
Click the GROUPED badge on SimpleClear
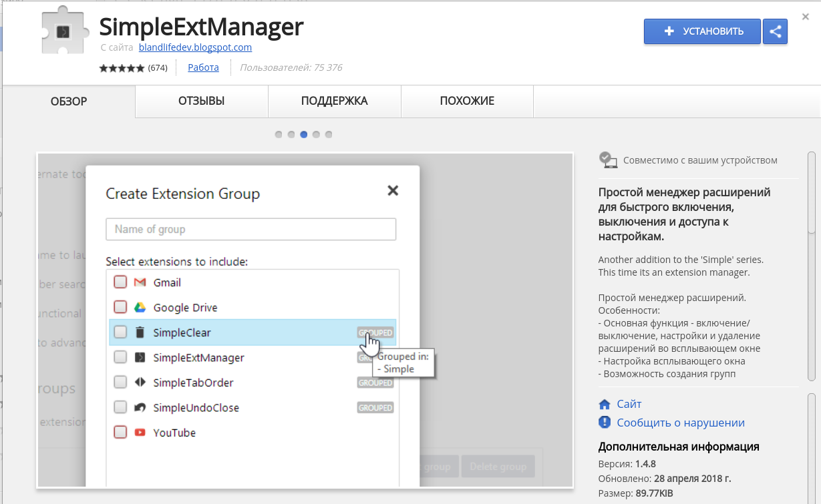pyautogui.click(x=375, y=332)
